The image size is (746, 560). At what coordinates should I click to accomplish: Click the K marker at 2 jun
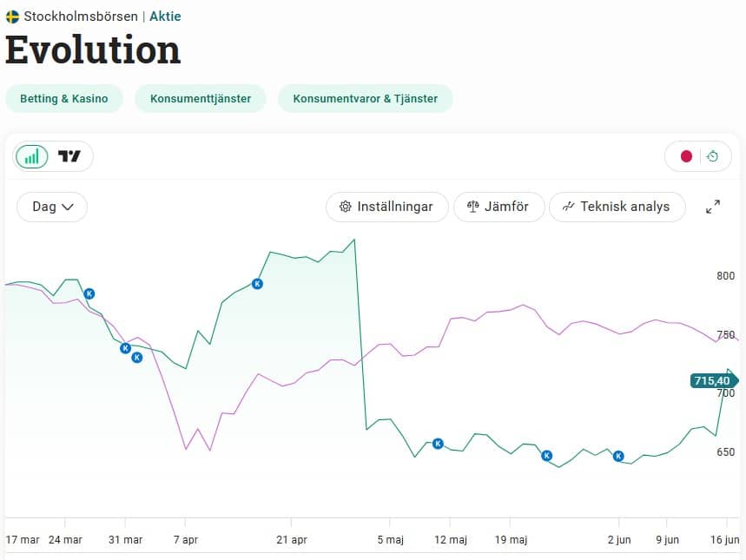(x=618, y=456)
